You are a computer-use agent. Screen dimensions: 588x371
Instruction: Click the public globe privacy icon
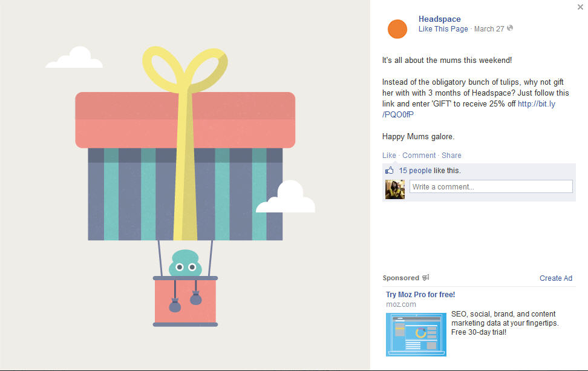pos(510,28)
